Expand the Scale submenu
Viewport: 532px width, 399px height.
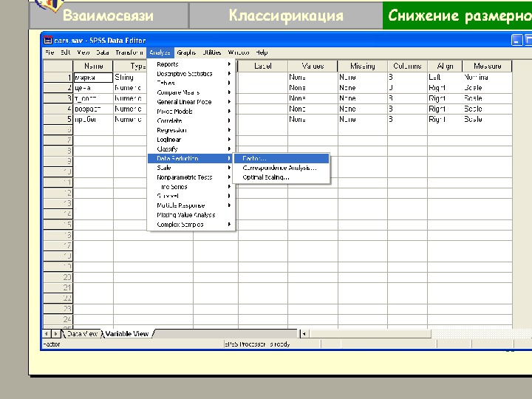(191, 168)
